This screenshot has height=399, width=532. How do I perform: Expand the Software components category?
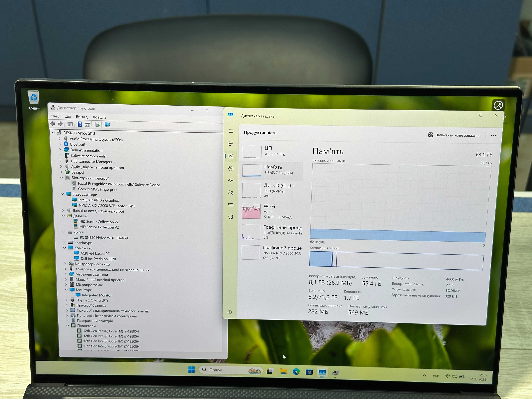60,155
